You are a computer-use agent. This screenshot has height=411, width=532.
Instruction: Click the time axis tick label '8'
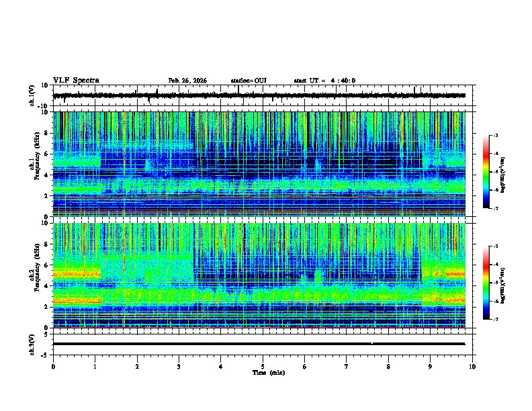(388, 366)
